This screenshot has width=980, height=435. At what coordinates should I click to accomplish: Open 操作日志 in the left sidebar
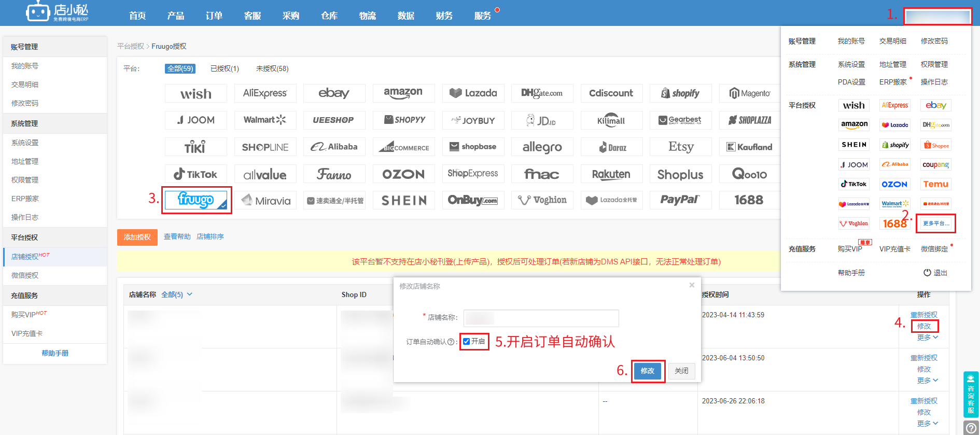click(x=55, y=217)
